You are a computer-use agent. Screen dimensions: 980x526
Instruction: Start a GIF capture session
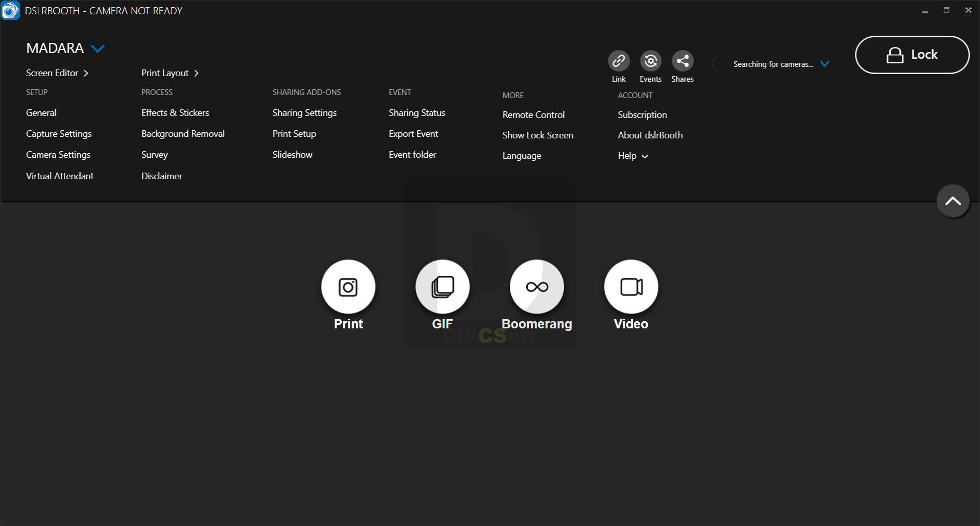tap(443, 286)
